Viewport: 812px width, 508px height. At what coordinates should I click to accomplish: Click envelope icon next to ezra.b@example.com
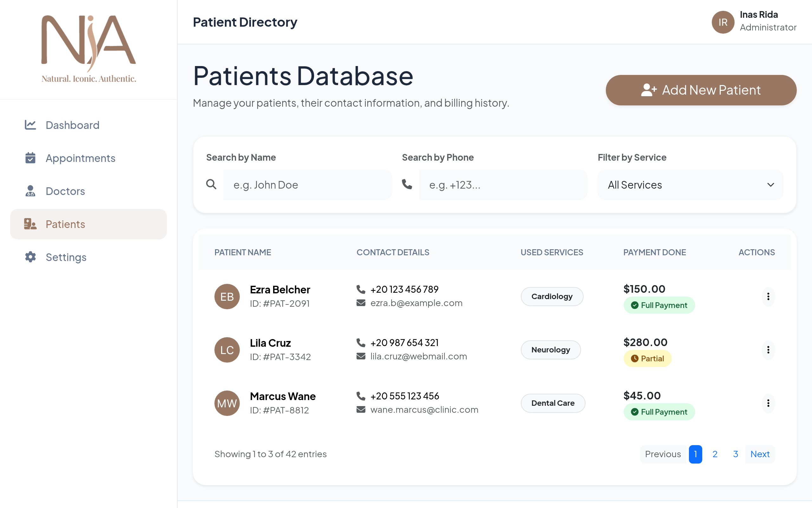[x=361, y=303]
